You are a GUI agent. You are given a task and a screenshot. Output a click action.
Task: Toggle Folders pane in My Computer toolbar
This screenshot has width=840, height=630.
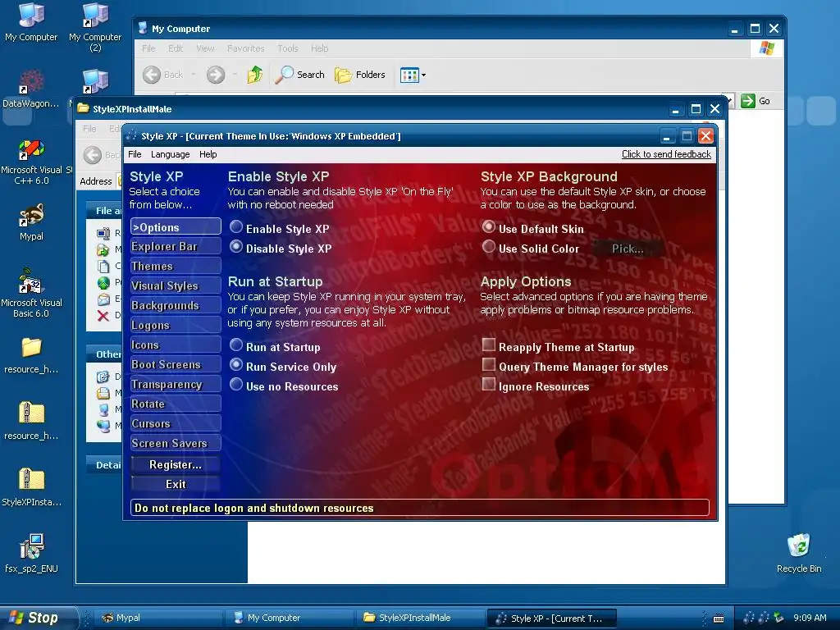[x=359, y=75]
